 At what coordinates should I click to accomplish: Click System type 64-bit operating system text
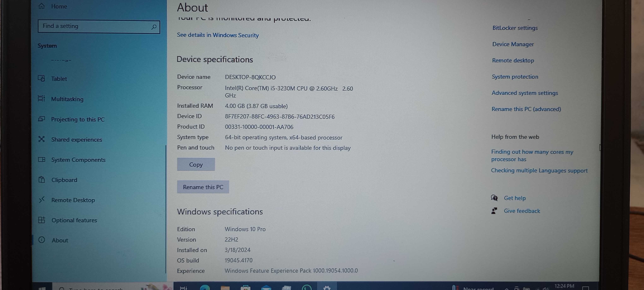click(x=283, y=137)
